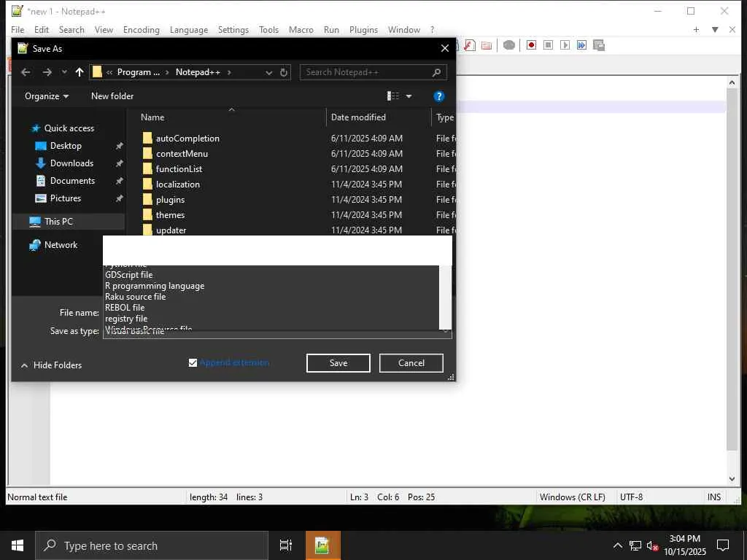Select Desktop in Quick access
This screenshot has width=747, height=560.
[x=66, y=146]
